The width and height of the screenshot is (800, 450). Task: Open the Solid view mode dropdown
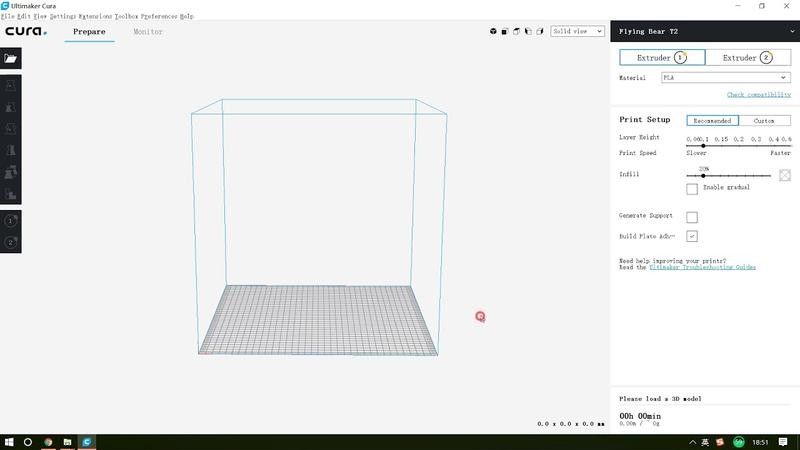[577, 31]
